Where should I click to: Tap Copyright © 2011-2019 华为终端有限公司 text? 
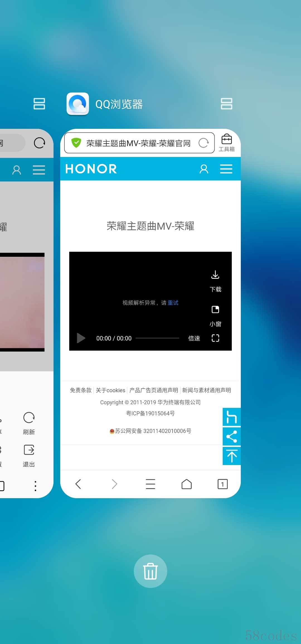(x=151, y=402)
